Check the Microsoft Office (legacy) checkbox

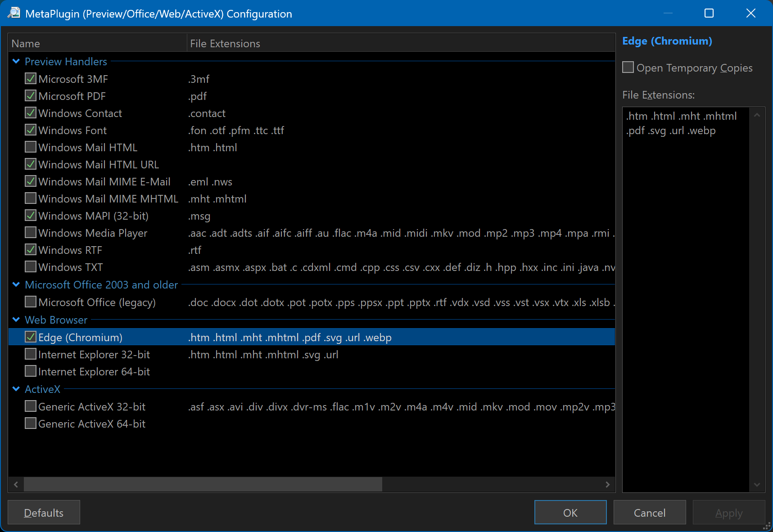click(x=31, y=302)
